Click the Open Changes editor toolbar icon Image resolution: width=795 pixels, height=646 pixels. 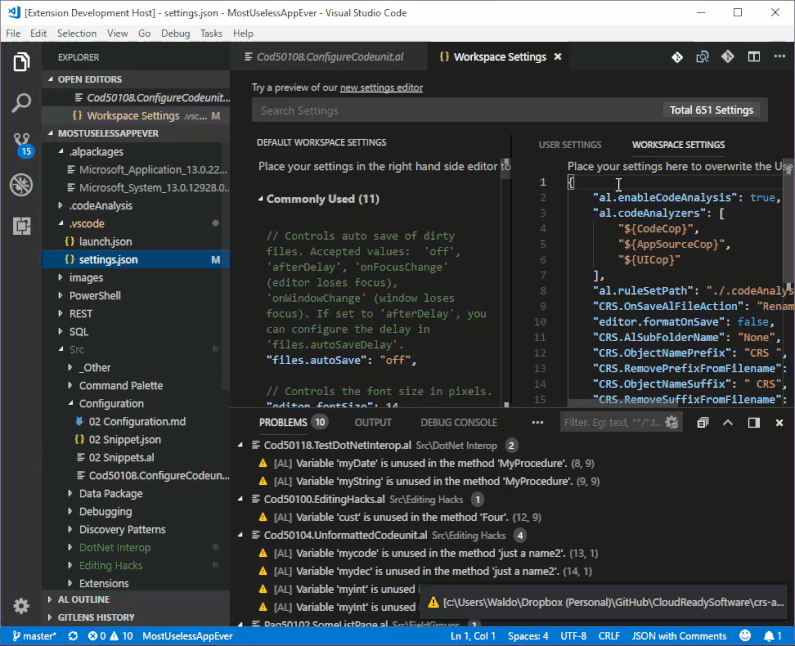(x=702, y=57)
